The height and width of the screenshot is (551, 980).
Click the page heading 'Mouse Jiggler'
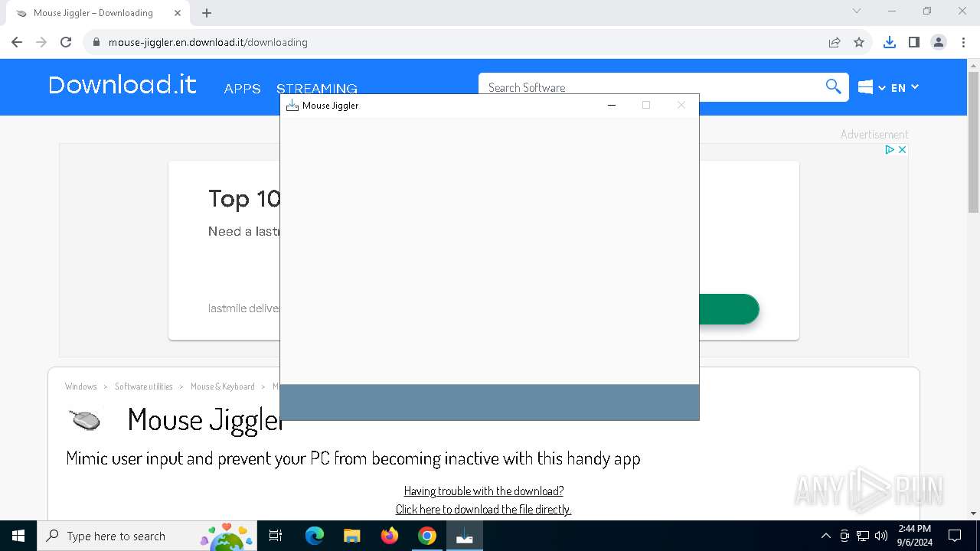pyautogui.click(x=205, y=419)
